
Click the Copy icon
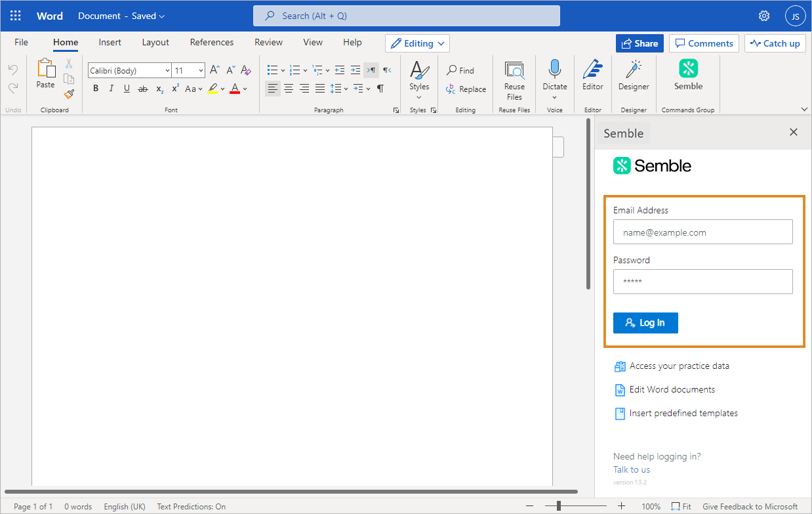coord(68,79)
